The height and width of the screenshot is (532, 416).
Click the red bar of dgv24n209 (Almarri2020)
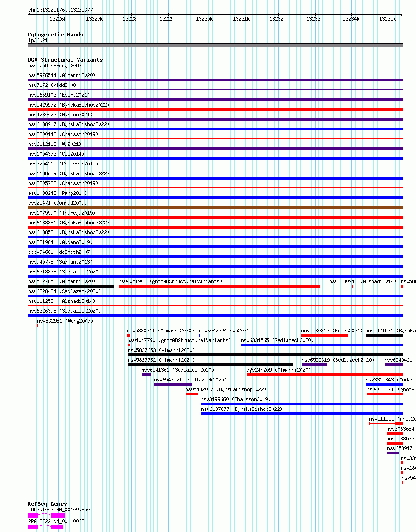[x=325, y=374]
